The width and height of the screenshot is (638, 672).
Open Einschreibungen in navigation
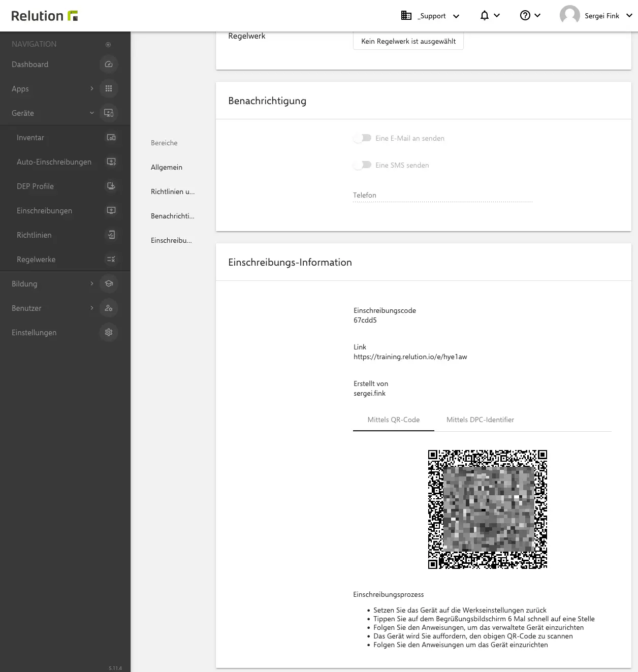click(44, 211)
